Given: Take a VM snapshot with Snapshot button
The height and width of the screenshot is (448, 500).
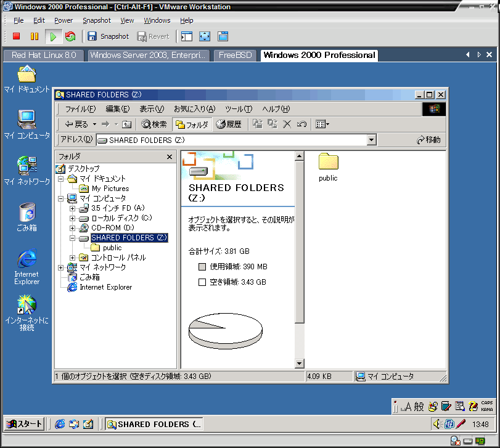Looking at the screenshot, I should [x=108, y=36].
